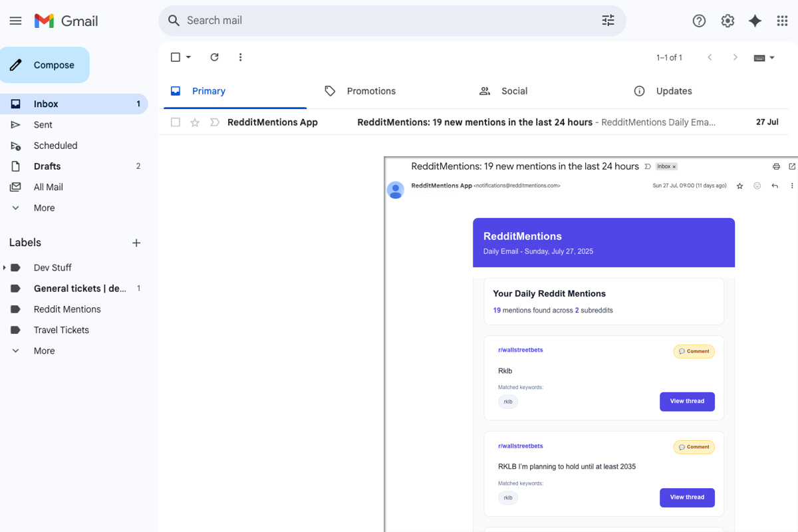Open search filter options icon
Screen dimensions: 798x532
pos(608,21)
